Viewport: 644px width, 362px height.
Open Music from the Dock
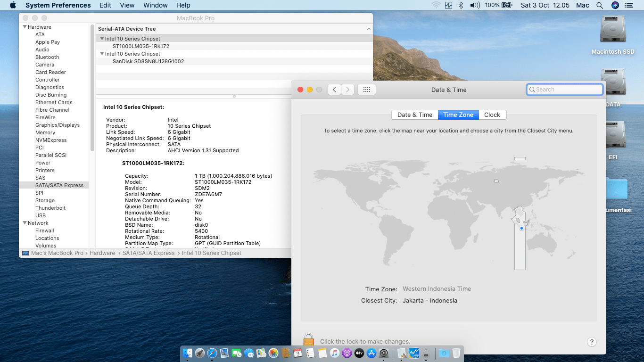(335, 353)
